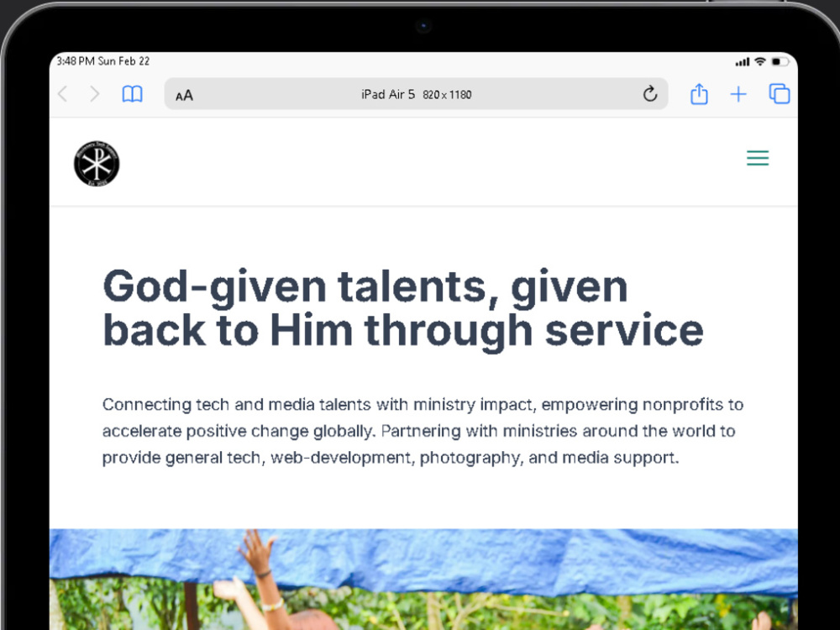Click the cellular signal bars in status bar
Viewport: 840px width, 630px height.
click(743, 62)
